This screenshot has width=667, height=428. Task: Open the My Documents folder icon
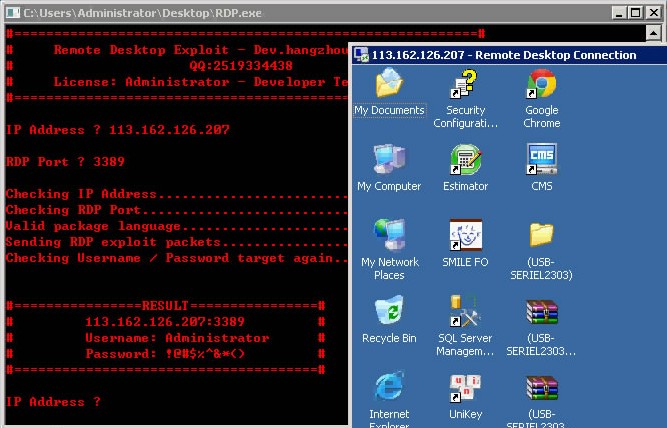pos(389,86)
